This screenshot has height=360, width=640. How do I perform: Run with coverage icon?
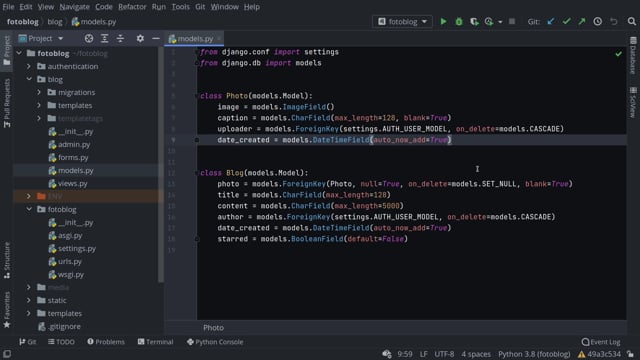click(x=474, y=22)
